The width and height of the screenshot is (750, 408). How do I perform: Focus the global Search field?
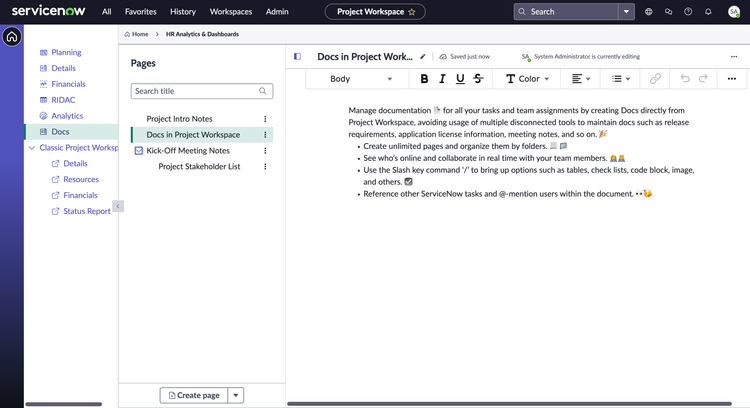coord(566,11)
